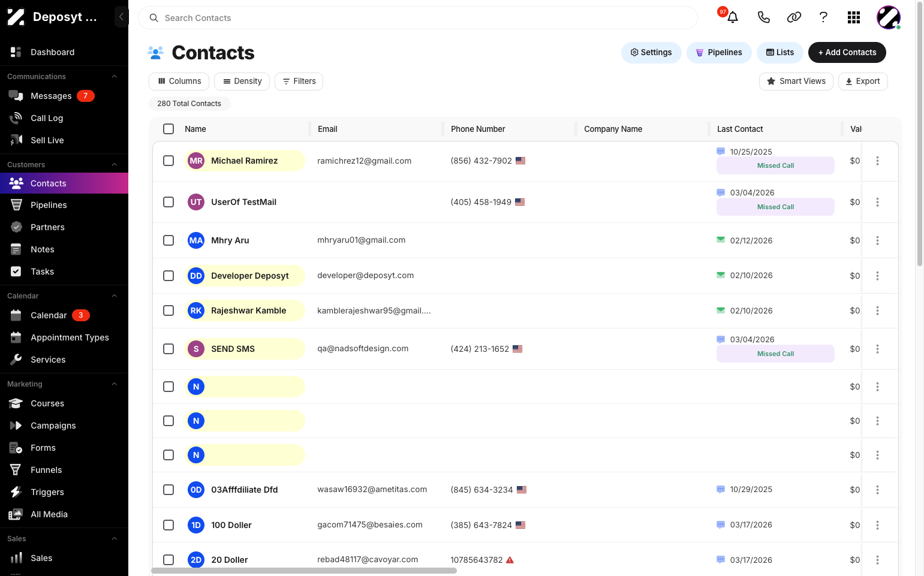
Task: Click the warning icon beside 10785643782
Action: click(x=510, y=560)
